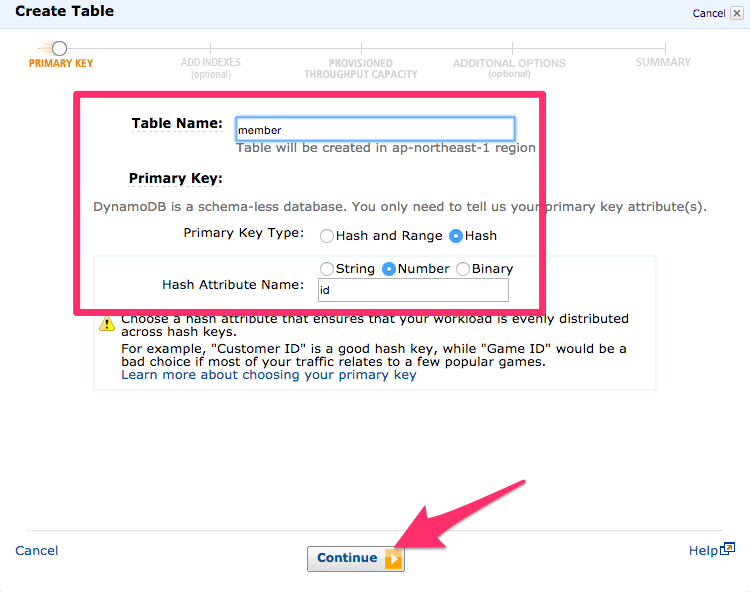Go to the Summary step
This screenshot has height=592, width=750.
[x=663, y=62]
